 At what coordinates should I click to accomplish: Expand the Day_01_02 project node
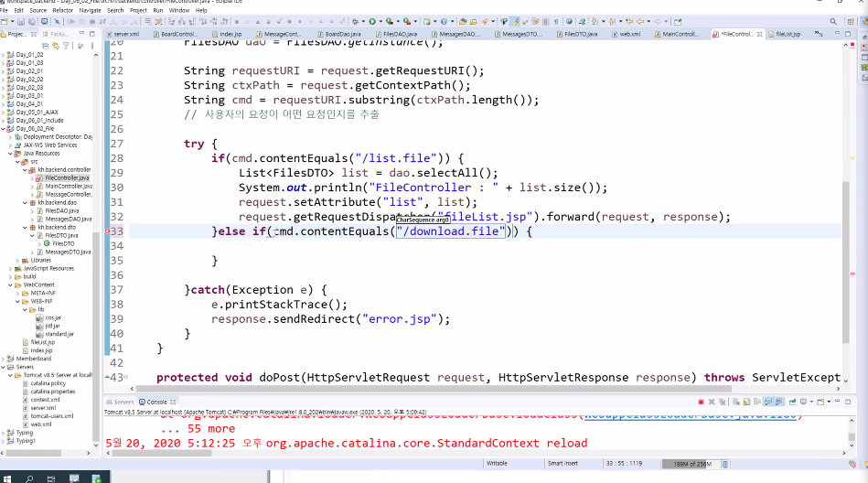(x=4, y=54)
